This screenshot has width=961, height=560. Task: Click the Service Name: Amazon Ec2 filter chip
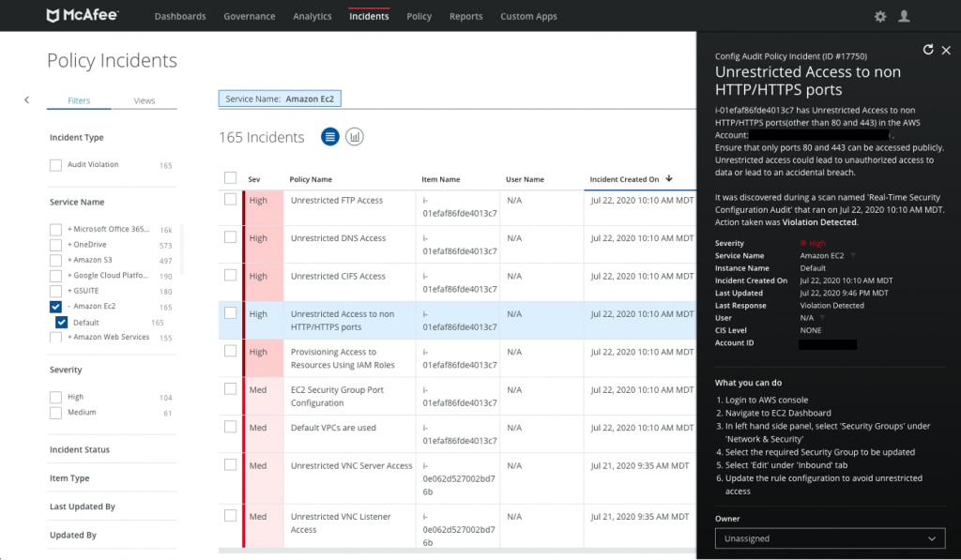tap(280, 98)
